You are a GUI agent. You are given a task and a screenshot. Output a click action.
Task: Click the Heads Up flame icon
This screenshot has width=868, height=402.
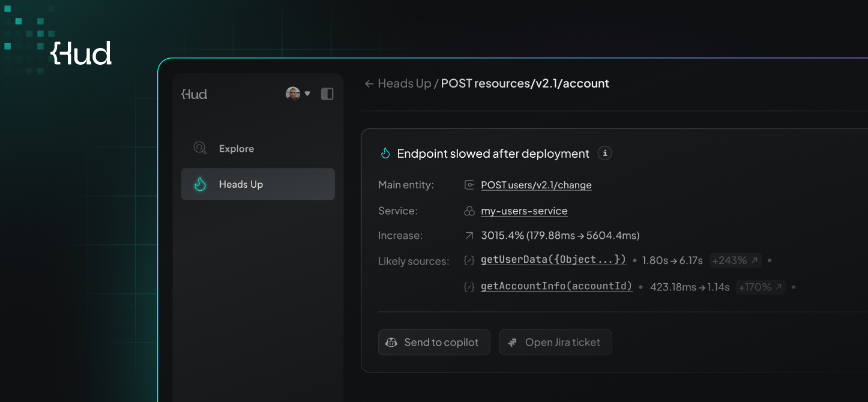(x=200, y=184)
